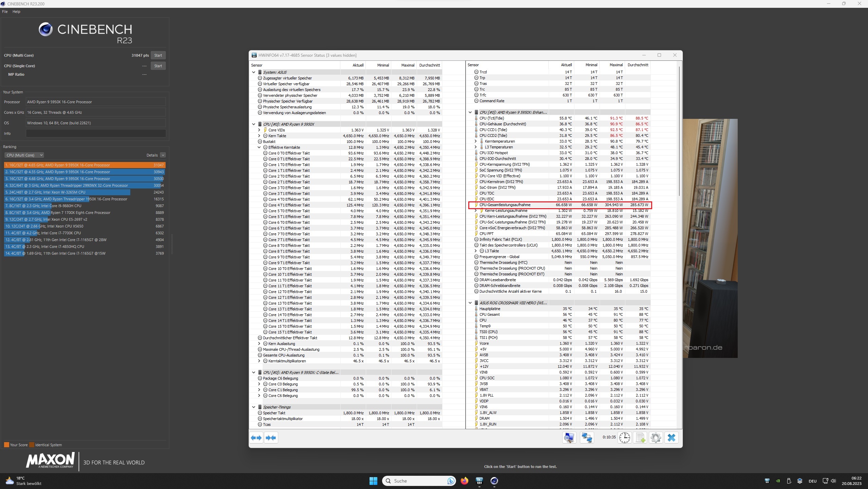The width and height of the screenshot is (868, 489).
Task: Click HWiNFO expand sensor layout arrows icon
Action: pos(257,438)
